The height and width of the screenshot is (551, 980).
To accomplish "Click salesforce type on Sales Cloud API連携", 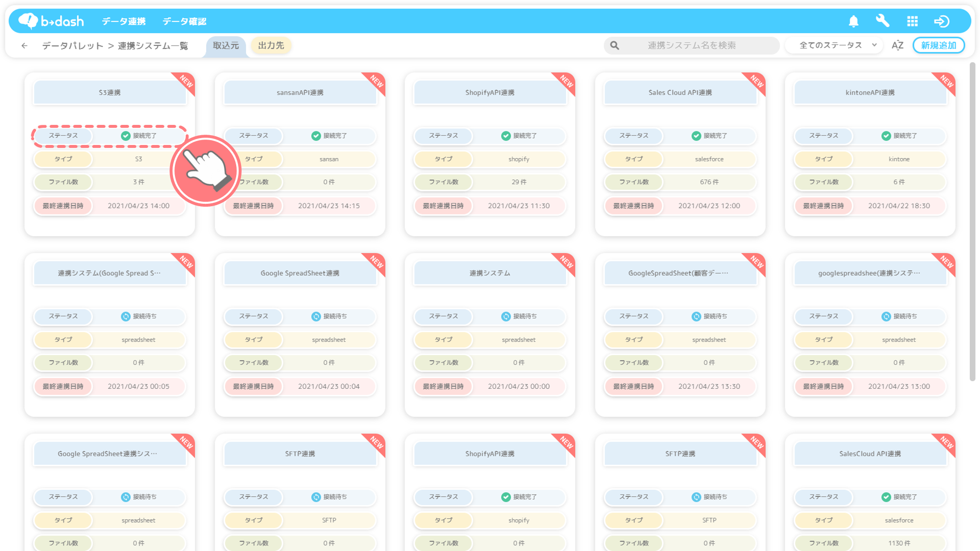I will click(x=709, y=159).
